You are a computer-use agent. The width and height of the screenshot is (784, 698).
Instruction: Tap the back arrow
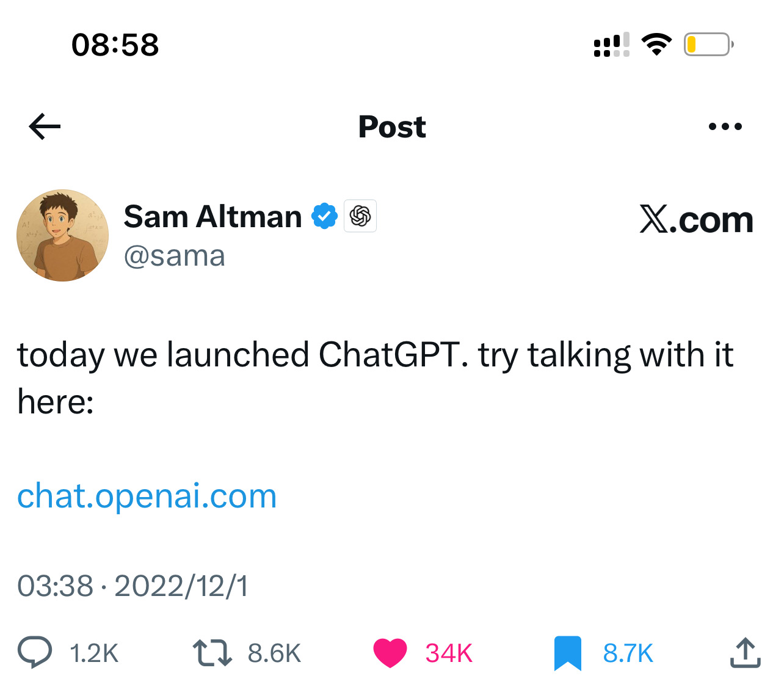click(45, 126)
